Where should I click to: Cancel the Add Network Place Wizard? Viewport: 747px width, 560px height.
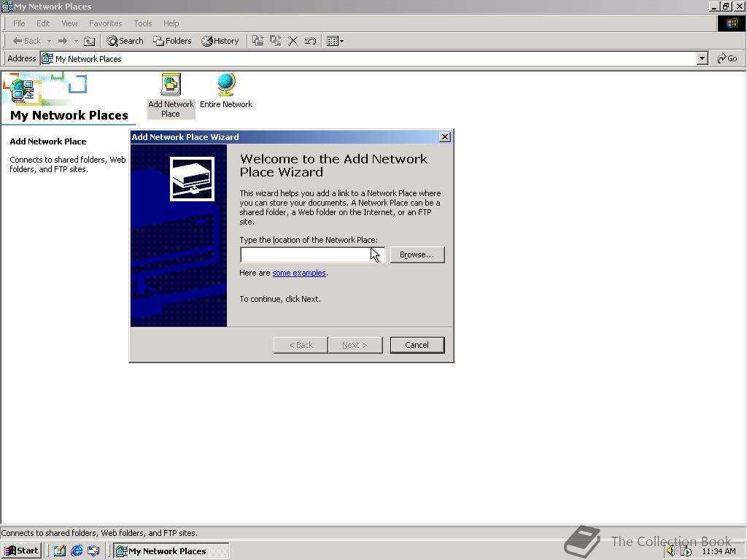click(417, 345)
